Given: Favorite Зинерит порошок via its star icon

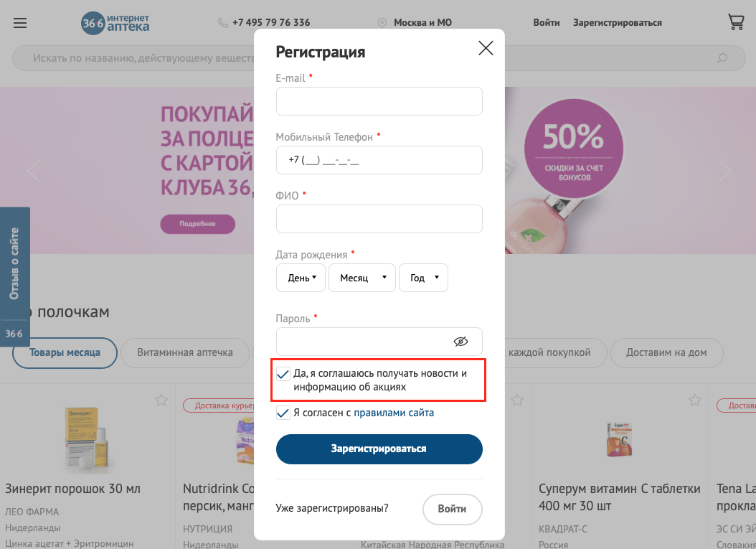Looking at the screenshot, I should pyautogui.click(x=161, y=400).
